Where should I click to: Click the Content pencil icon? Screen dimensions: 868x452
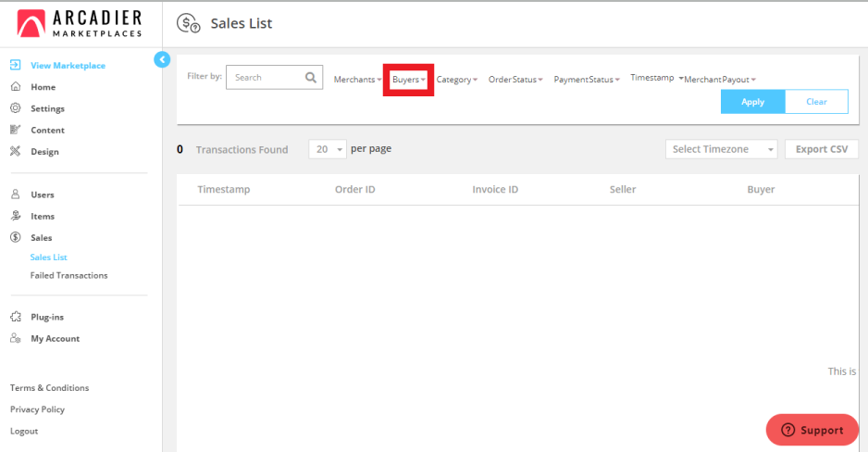(x=16, y=130)
